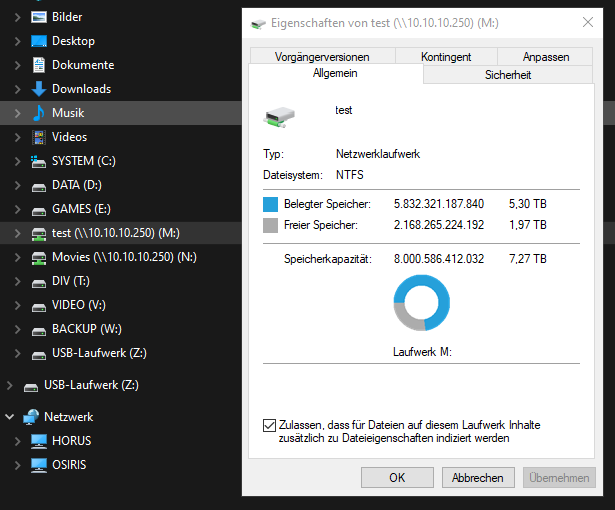Switch to the Sicherheit tab
Viewport: 615px width, 510px height.
coord(508,75)
